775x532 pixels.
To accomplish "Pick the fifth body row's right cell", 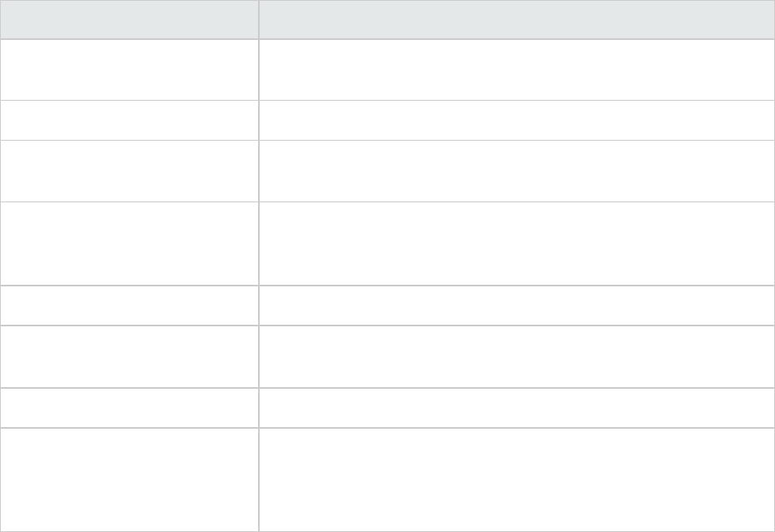I will [x=516, y=306].
